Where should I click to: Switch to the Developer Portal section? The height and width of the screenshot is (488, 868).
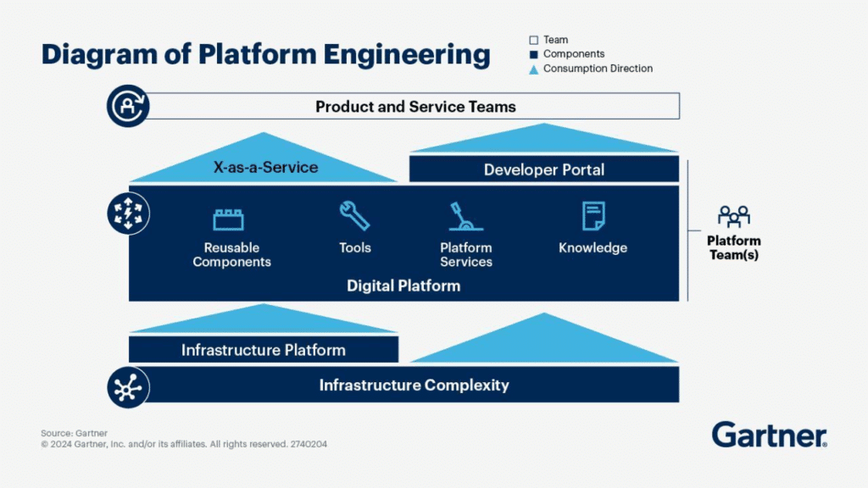[x=542, y=169]
